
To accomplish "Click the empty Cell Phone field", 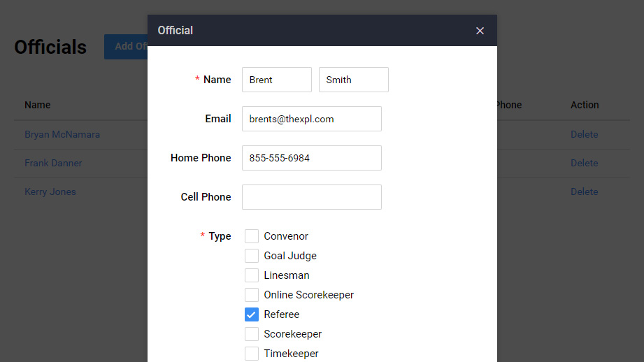I will coord(311,197).
